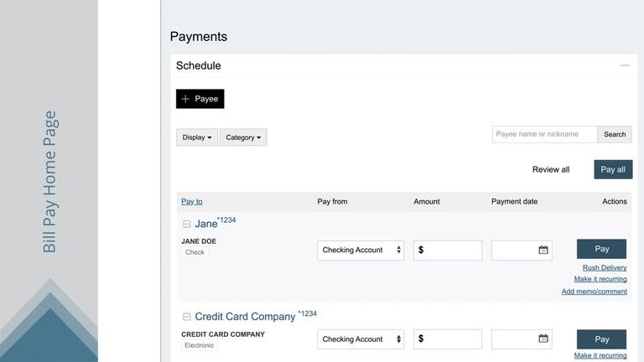Image resolution: width=644 pixels, height=362 pixels.
Task: Click the JANE DOE name text
Action: 199,241
